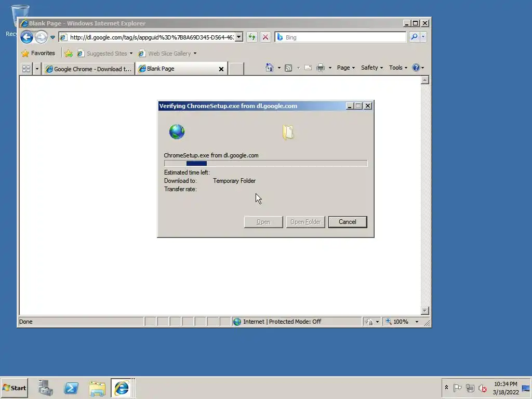Click the Internet Explorer taskbar button

point(122,388)
